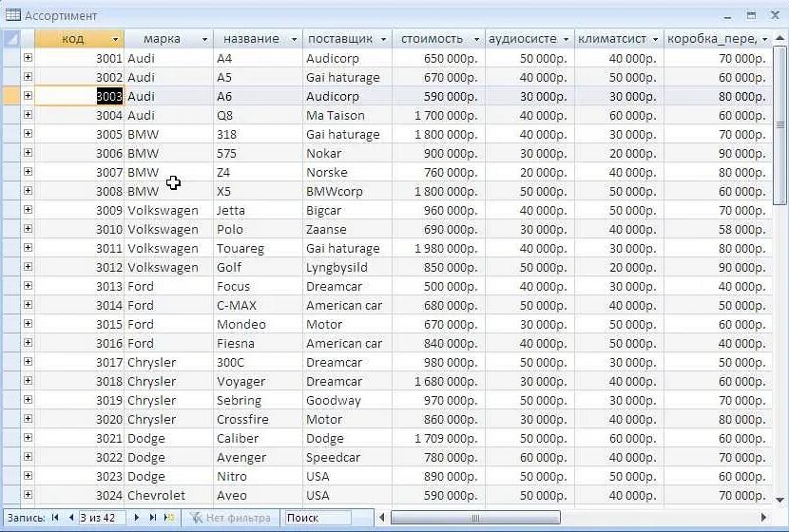Screen dimensions: 789x532
Task: Open dropdown of название column
Action: point(295,39)
